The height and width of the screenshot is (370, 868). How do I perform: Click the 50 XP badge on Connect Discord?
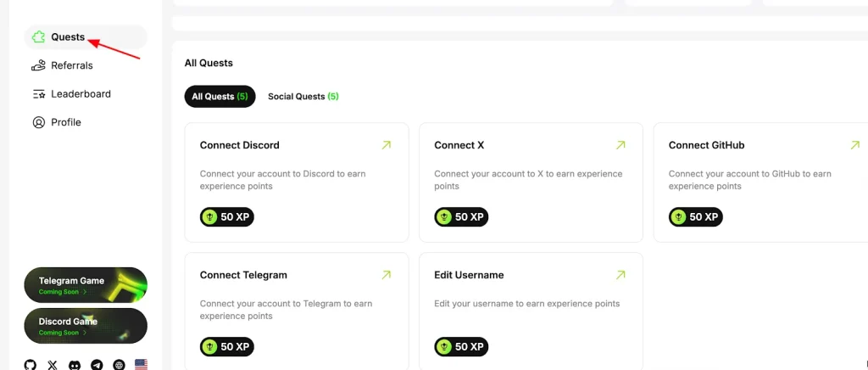point(226,217)
